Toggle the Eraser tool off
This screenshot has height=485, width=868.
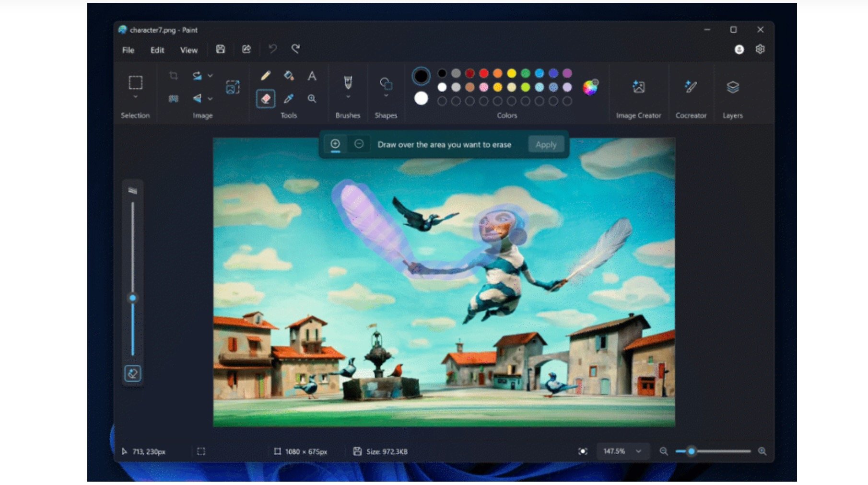pyautogui.click(x=266, y=99)
